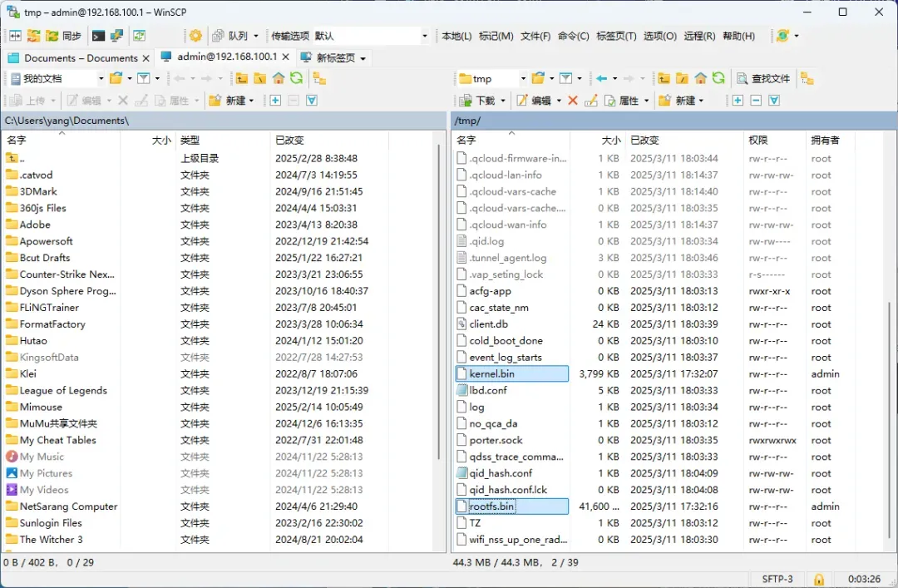Expand the remote tmp directory dropdown
Screen dimensions: 898x588
click(x=522, y=78)
